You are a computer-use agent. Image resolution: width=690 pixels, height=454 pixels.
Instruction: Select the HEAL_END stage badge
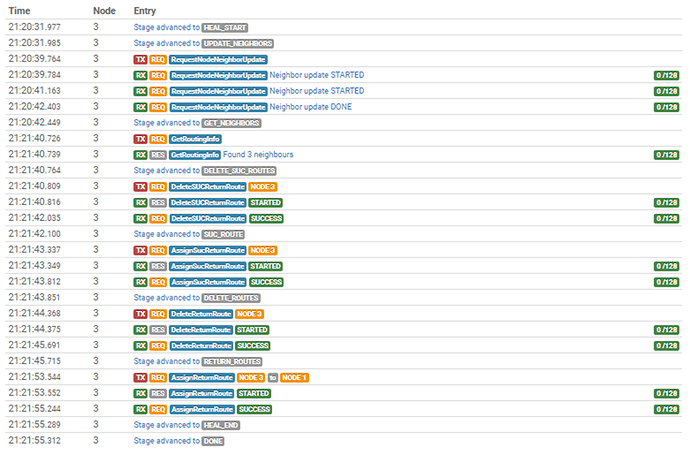click(221, 425)
